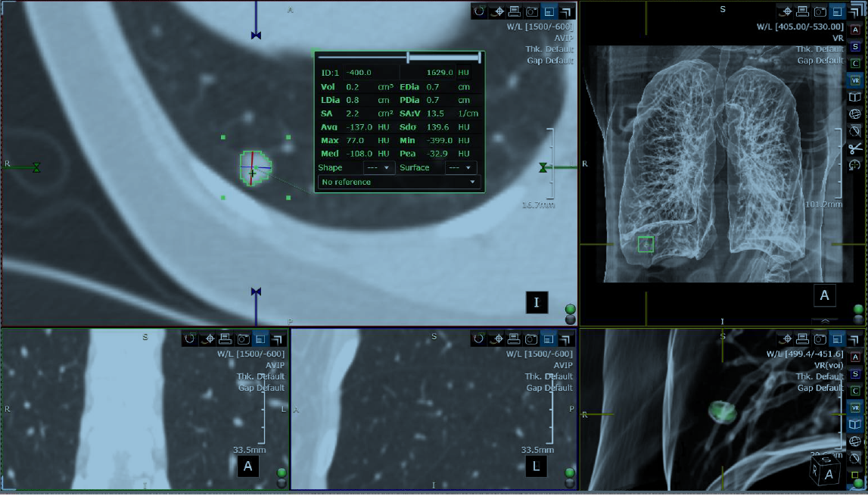Toggle VR mode button in 3D lung viewport
The height and width of the screenshot is (496, 868).
pyautogui.click(x=855, y=80)
